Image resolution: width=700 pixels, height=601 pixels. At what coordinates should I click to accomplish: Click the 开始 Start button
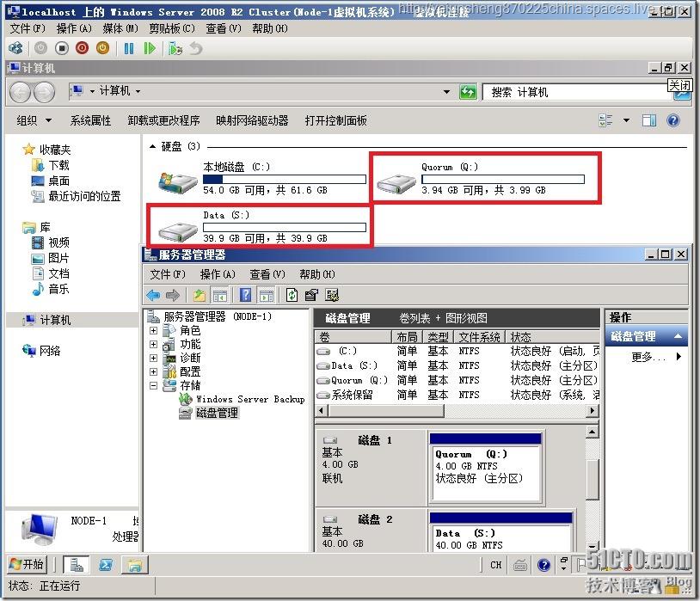click(x=27, y=565)
